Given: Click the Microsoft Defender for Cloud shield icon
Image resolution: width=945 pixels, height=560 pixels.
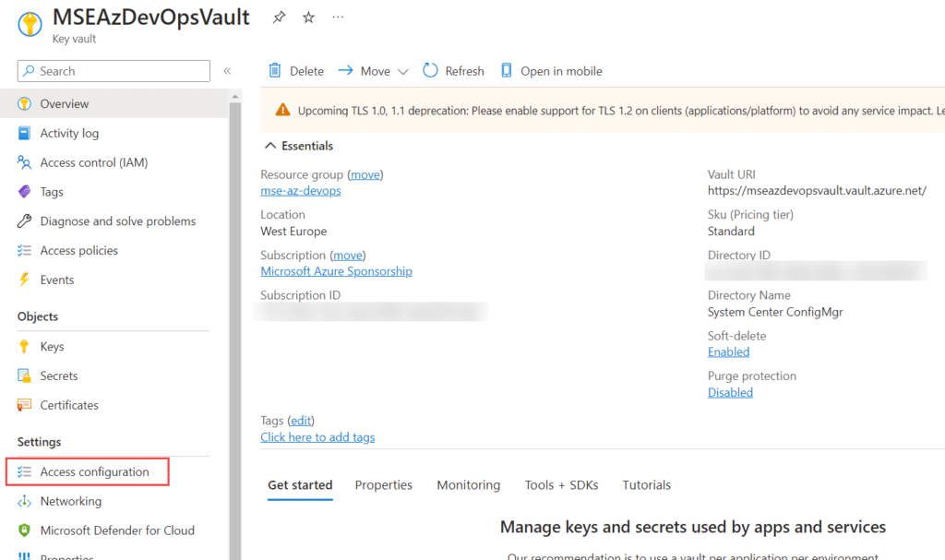Looking at the screenshot, I should coord(24,530).
